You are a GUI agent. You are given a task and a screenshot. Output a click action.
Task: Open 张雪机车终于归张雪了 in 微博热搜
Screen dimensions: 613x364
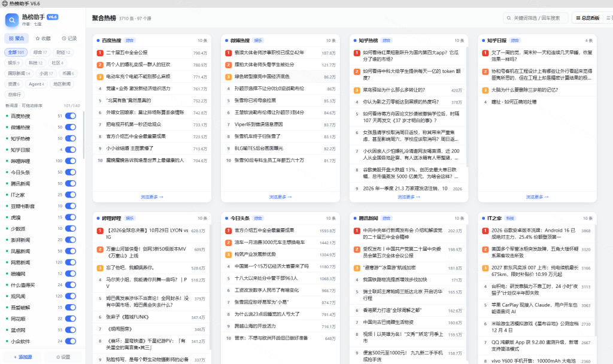pos(257,136)
